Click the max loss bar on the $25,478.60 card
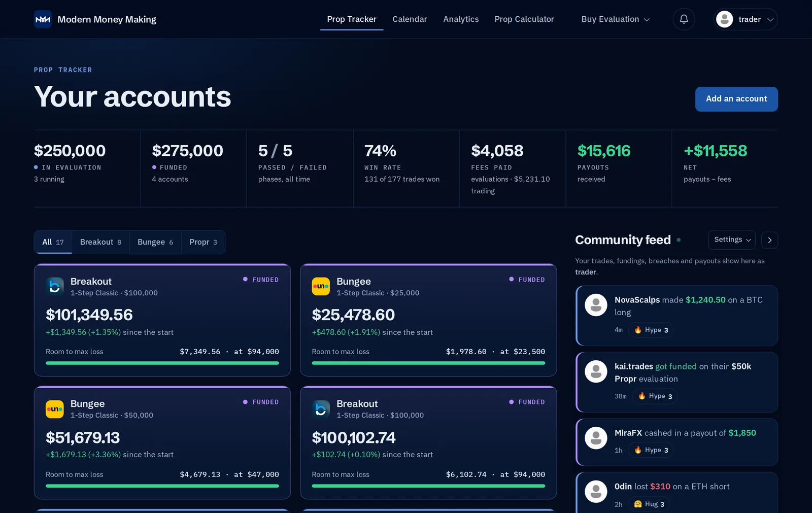Viewport: 812px width, 513px height. (x=428, y=363)
